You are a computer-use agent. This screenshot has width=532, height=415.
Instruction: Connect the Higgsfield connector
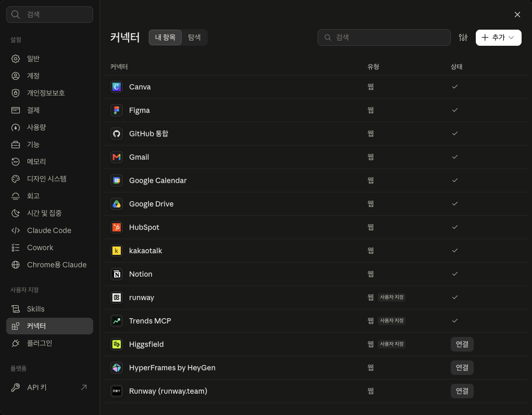click(x=462, y=344)
